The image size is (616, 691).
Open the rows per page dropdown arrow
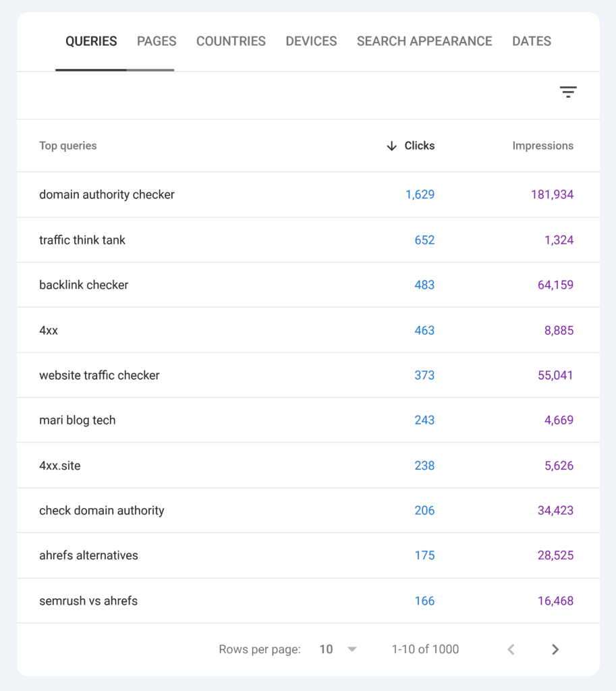352,649
